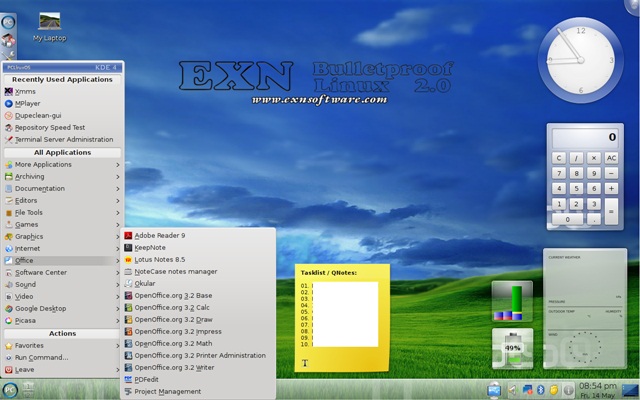Expand the More Applications submenu

62,164
